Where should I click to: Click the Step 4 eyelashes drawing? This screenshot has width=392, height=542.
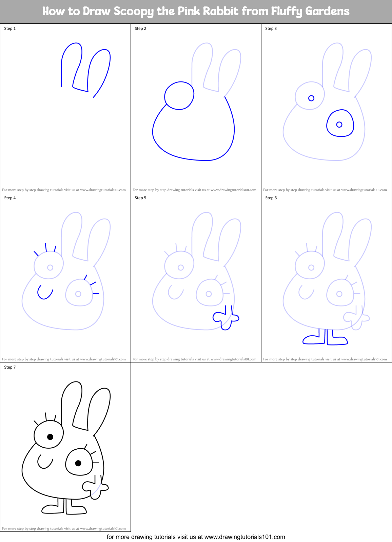click(x=66, y=268)
